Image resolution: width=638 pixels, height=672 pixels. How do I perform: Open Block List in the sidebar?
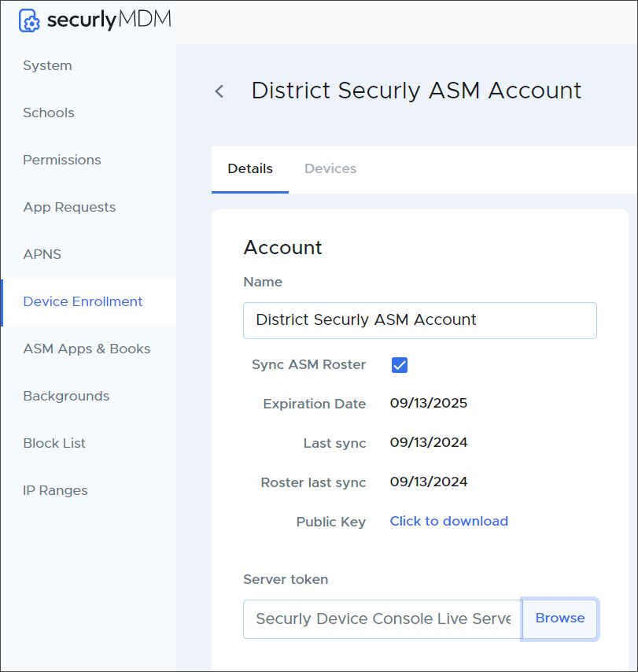tap(54, 443)
